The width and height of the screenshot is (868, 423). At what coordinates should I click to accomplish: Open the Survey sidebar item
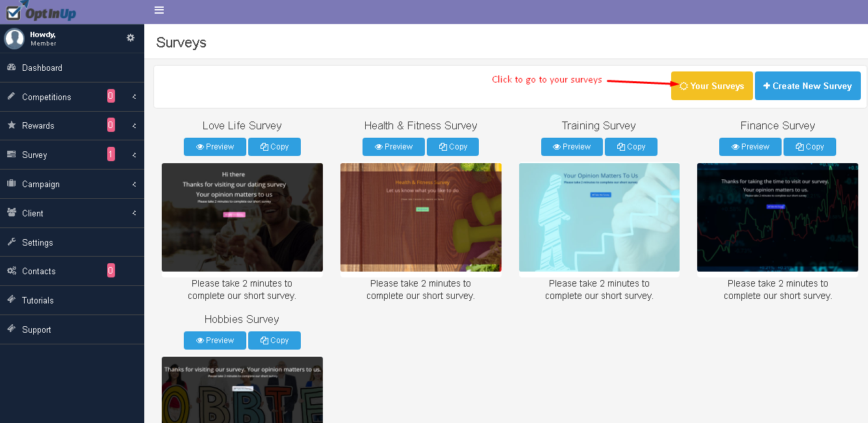[72, 155]
